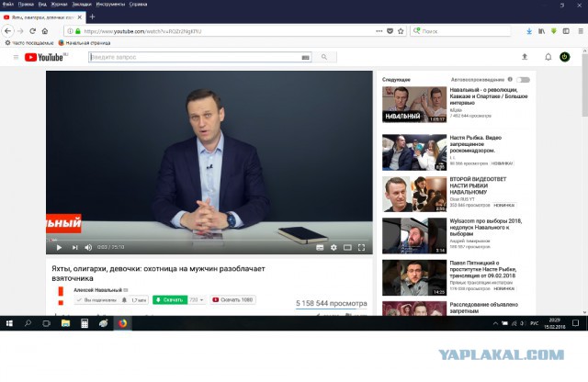Click green "Скачать" download button

(169, 299)
